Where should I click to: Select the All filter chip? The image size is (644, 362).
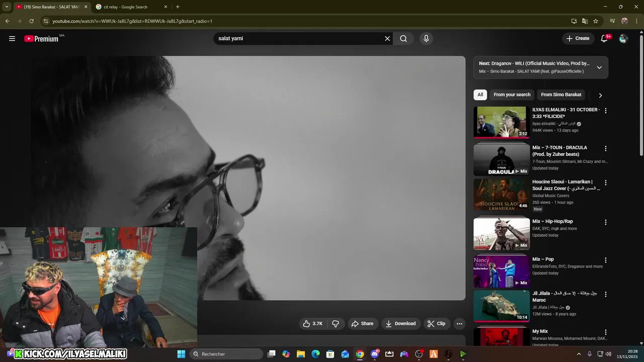click(480, 95)
